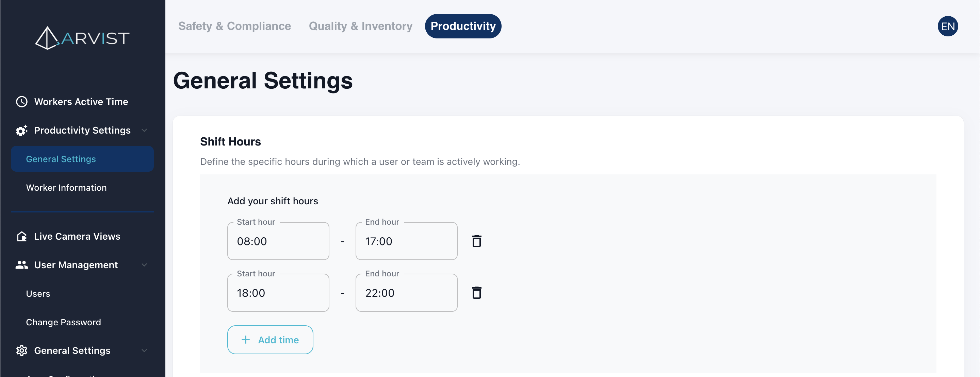Toggle the bottom General Settings chevron

[x=144, y=350]
